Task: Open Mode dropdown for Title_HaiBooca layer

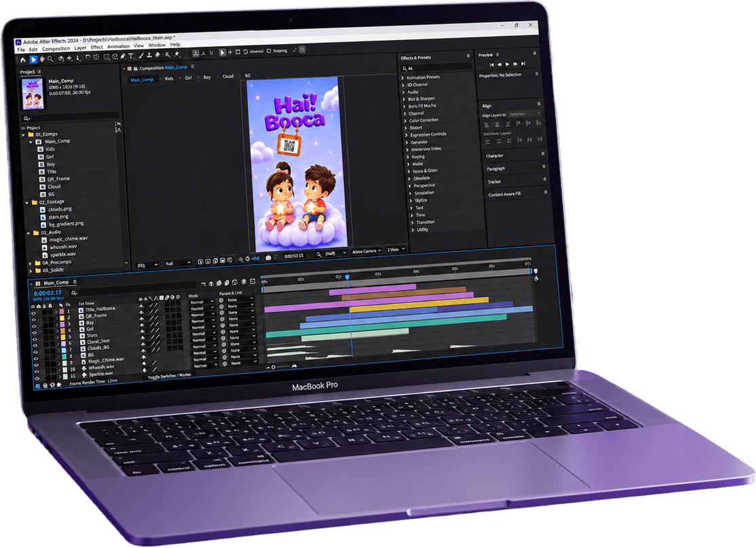Action: (202, 302)
